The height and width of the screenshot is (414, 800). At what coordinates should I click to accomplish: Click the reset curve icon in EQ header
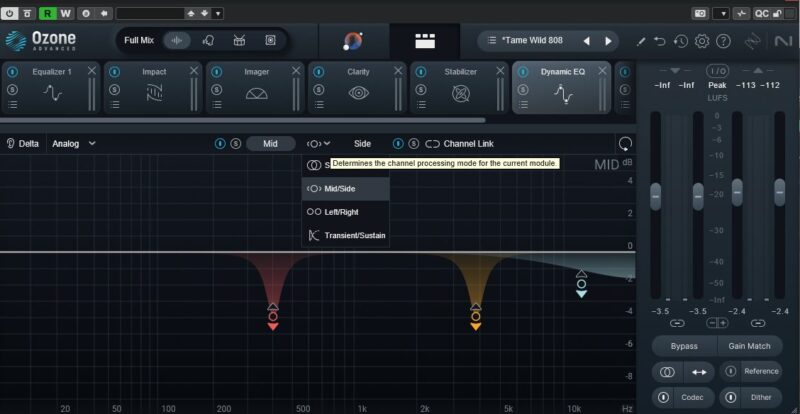pyautogui.click(x=625, y=144)
